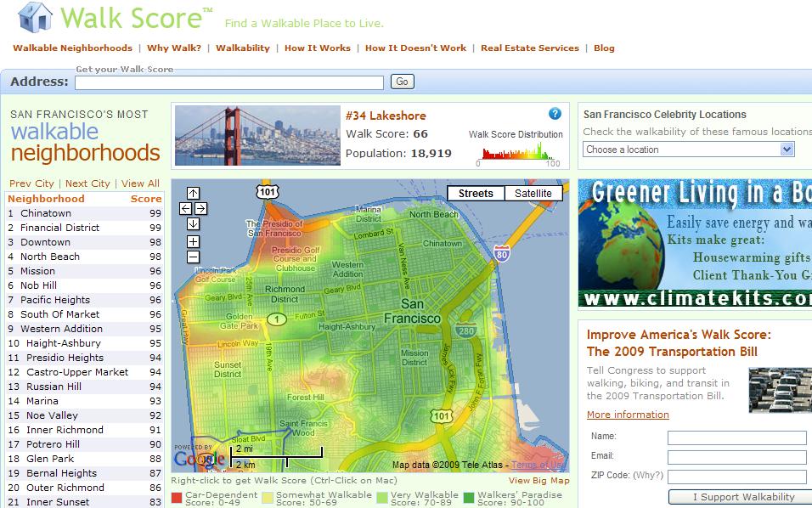Click the Google logo on the map

[199, 458]
